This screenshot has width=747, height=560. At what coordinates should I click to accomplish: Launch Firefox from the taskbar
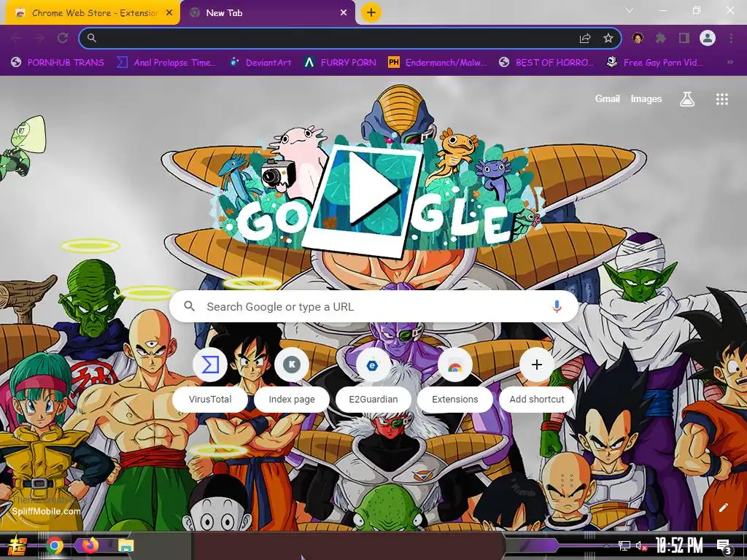(90, 545)
